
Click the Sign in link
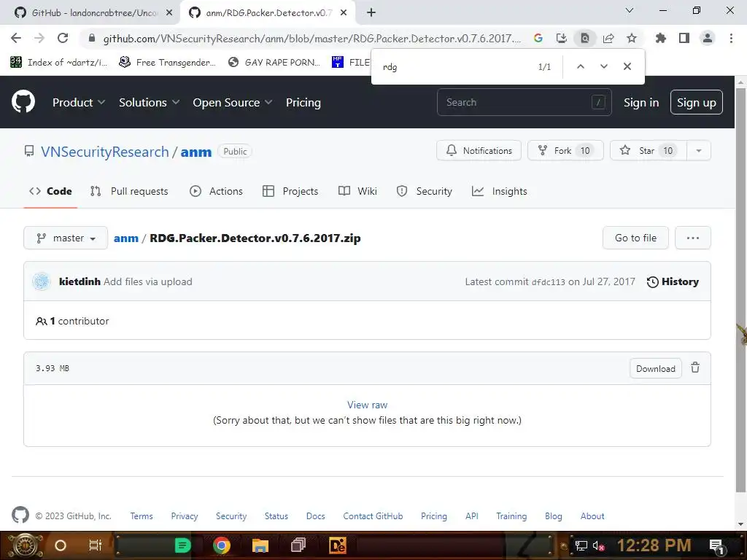[641, 102]
